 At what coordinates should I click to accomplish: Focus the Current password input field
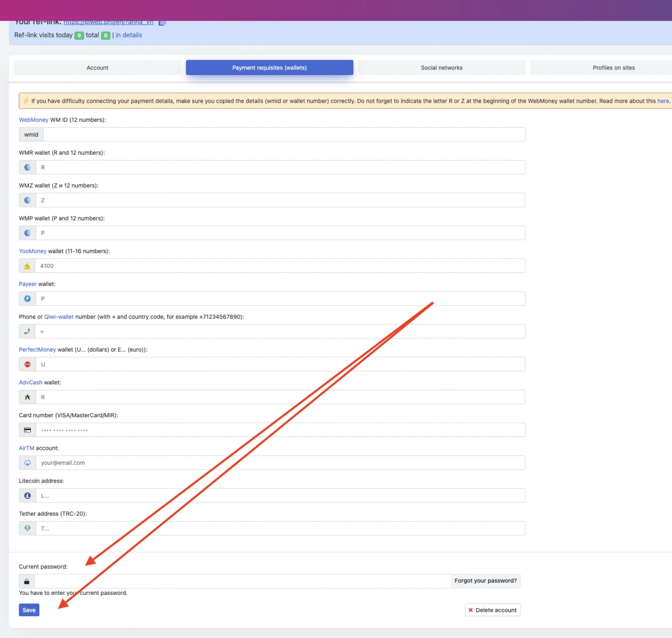(x=243, y=581)
